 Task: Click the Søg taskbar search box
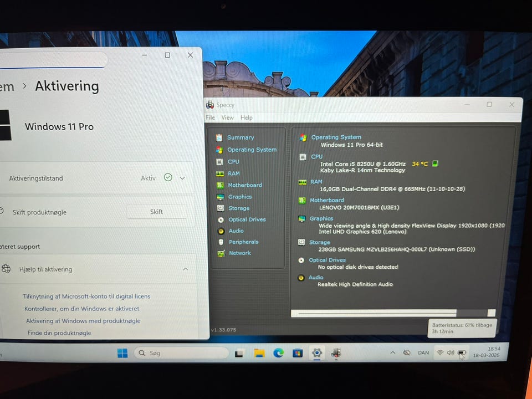coord(182,353)
